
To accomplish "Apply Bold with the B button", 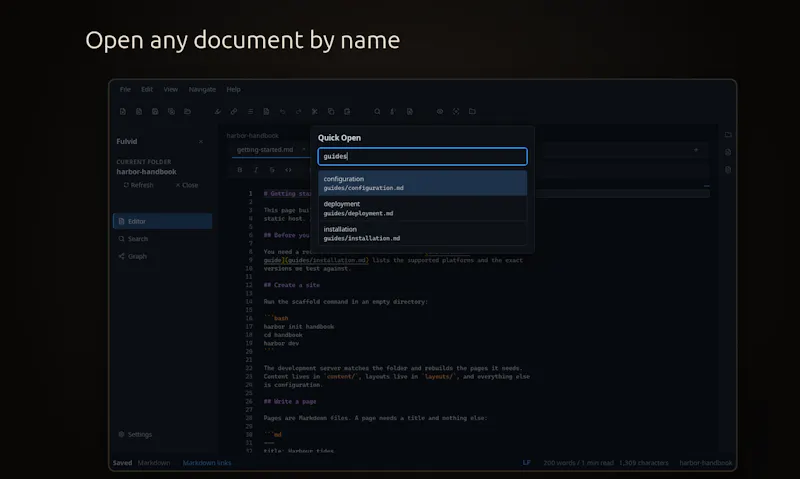I will coord(240,170).
